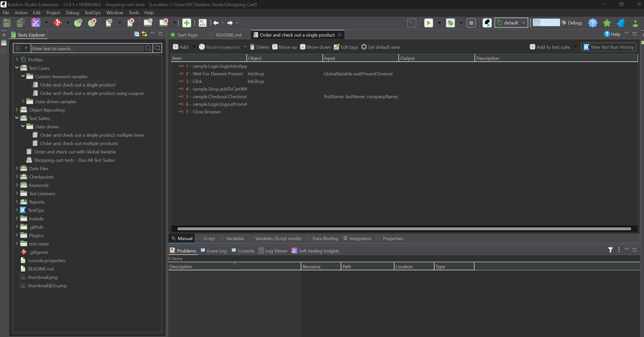
Task: Open the terminal command icon
Action: 412,23
